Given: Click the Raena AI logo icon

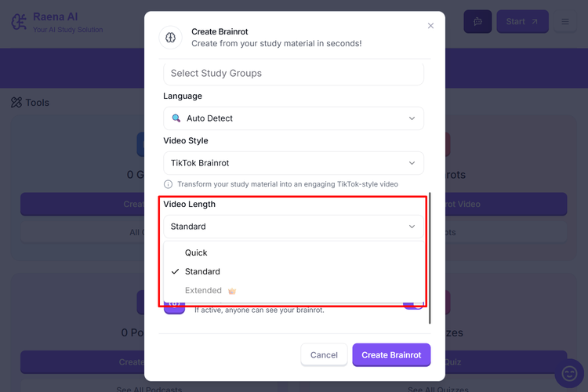Looking at the screenshot, I should coord(19,22).
